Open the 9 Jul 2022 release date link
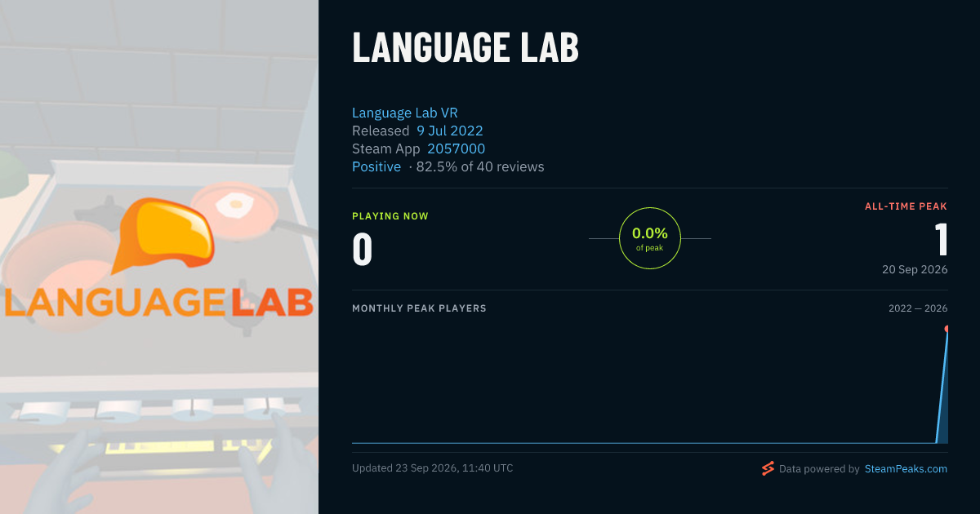The width and height of the screenshot is (980, 514). [450, 131]
